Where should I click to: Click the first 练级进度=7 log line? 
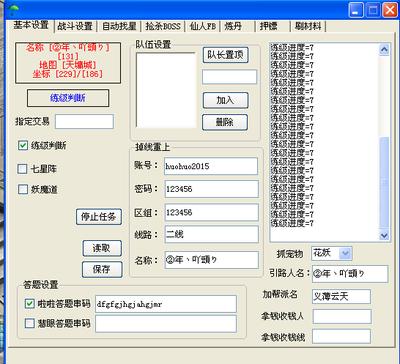(x=292, y=48)
